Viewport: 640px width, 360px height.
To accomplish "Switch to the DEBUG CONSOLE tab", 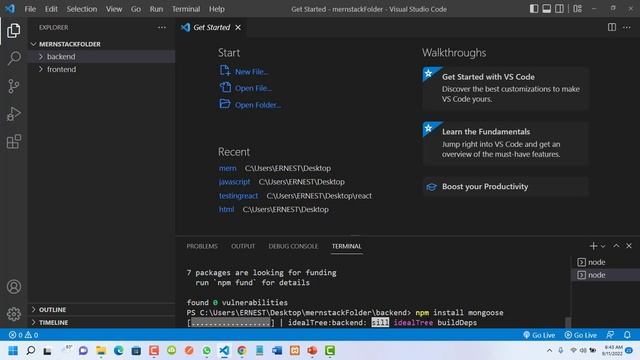I will click(293, 246).
